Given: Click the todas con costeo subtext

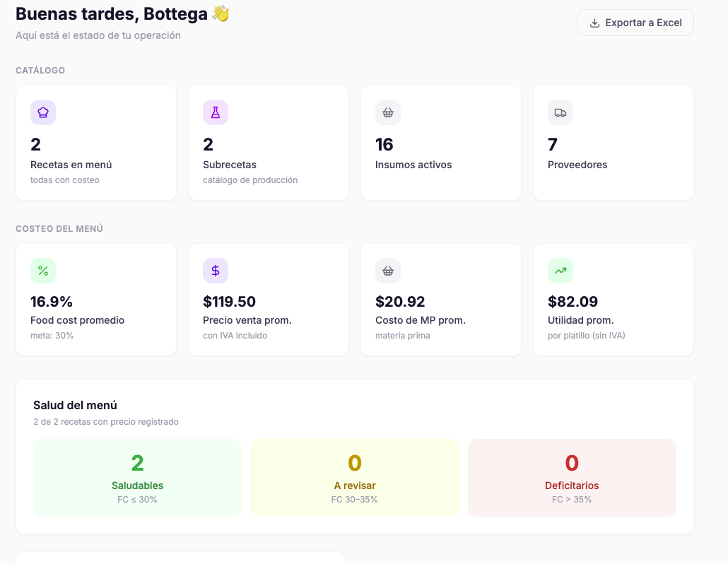Looking at the screenshot, I should pyautogui.click(x=65, y=180).
